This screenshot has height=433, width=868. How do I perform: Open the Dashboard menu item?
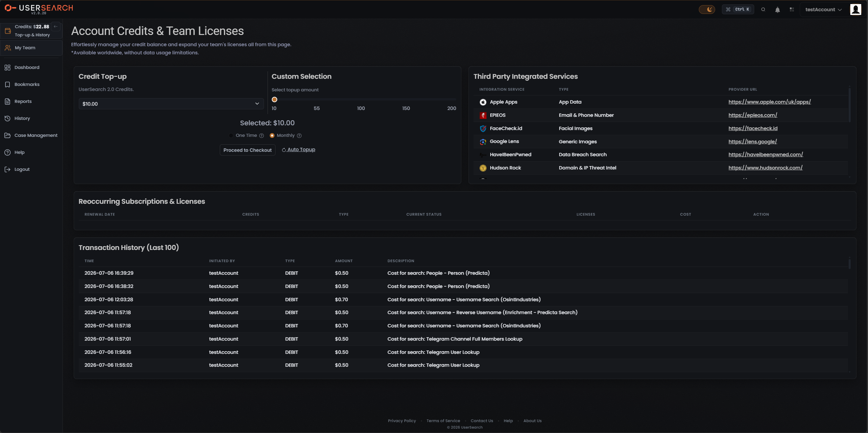27,67
